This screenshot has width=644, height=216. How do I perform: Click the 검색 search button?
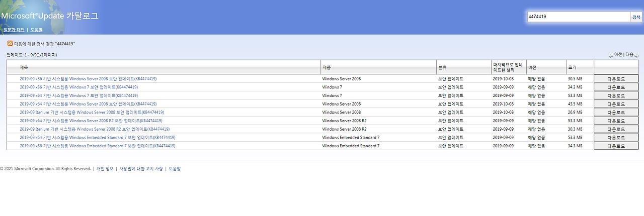(x=636, y=17)
